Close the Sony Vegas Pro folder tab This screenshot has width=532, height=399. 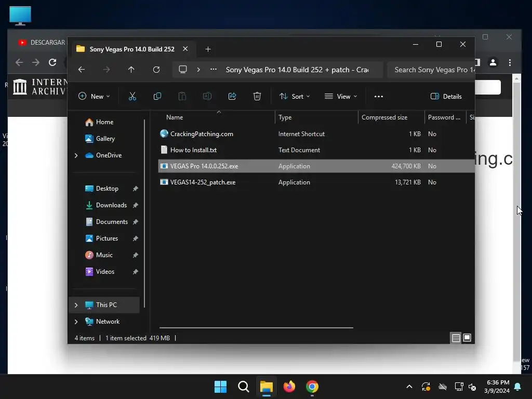coord(185,49)
